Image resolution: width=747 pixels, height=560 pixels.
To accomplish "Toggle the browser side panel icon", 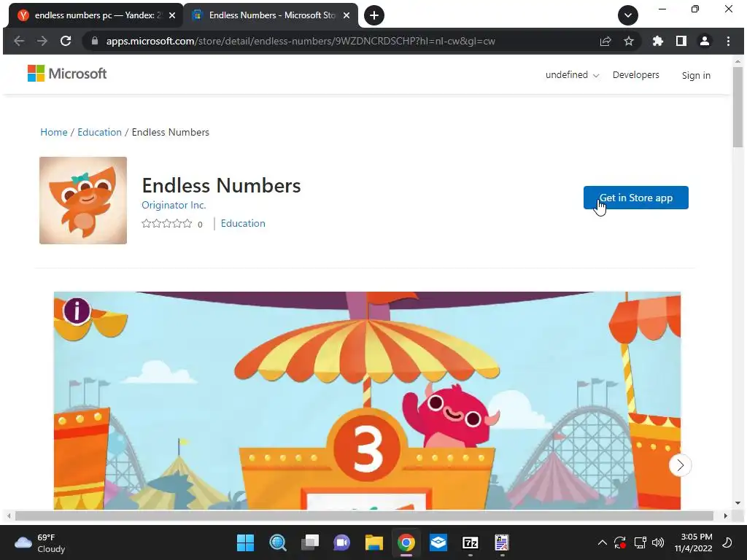I will [681, 42].
